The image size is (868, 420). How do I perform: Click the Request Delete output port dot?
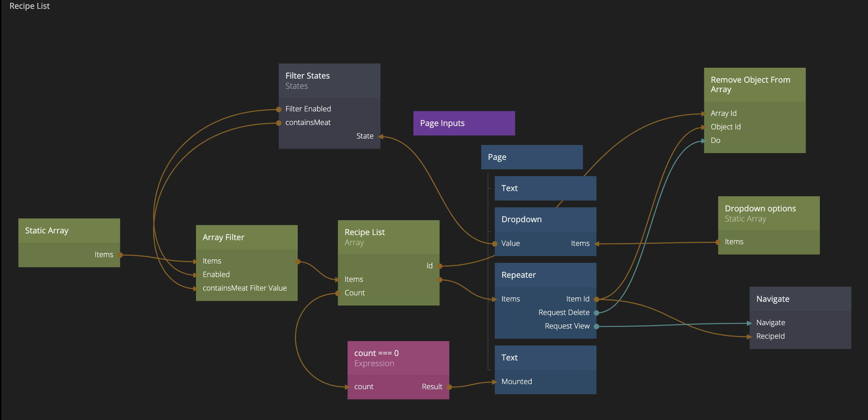(x=596, y=313)
